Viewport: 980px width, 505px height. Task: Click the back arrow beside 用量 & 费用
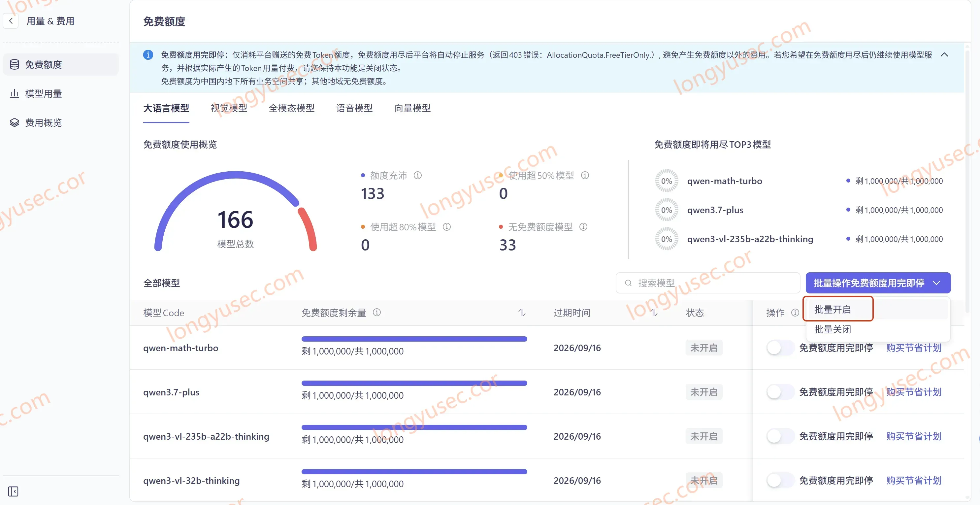tap(11, 21)
